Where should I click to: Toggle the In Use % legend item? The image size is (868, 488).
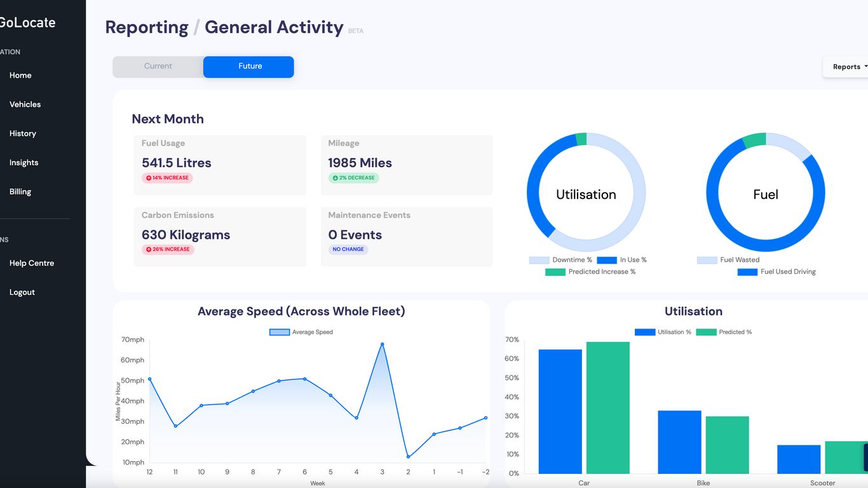pos(607,260)
